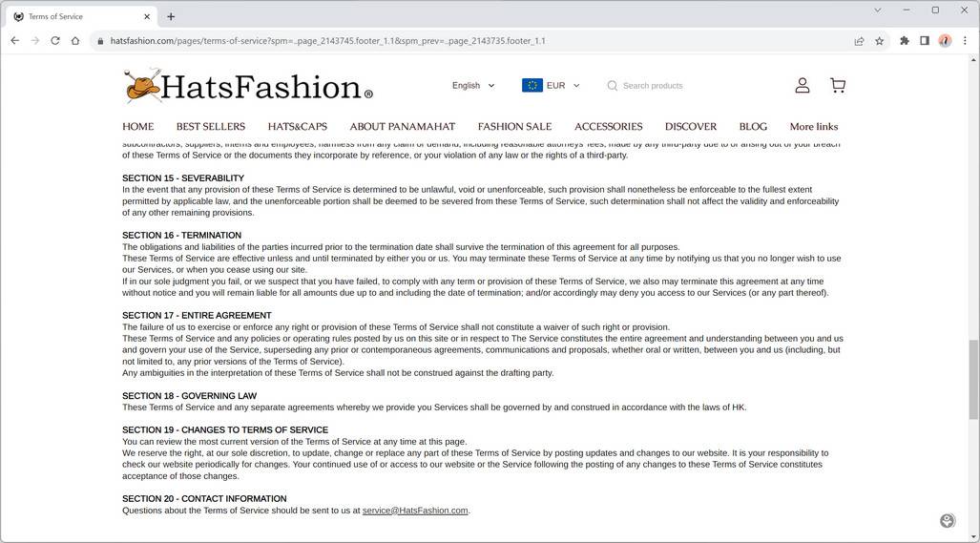Click SECTION 18 - GOVERNING LAW heading
980x543 pixels.
click(x=189, y=396)
